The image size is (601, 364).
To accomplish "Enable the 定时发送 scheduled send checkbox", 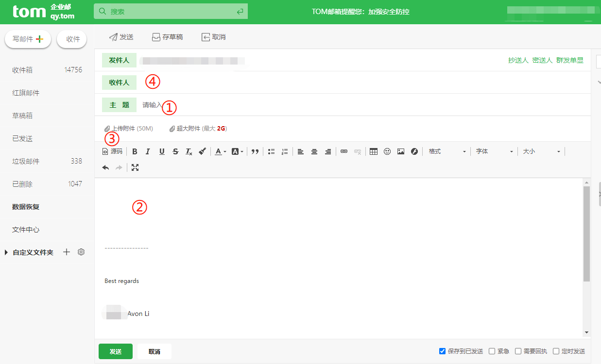I will click(x=556, y=351).
